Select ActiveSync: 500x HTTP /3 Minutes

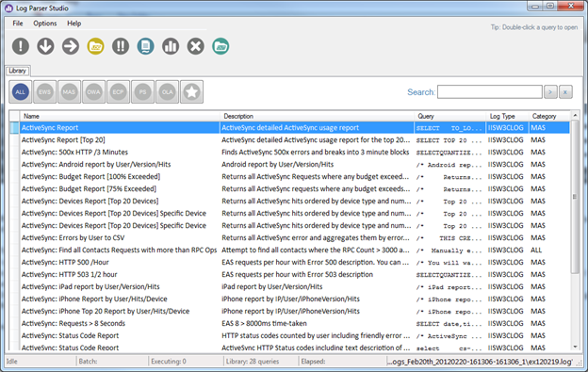pos(289,153)
